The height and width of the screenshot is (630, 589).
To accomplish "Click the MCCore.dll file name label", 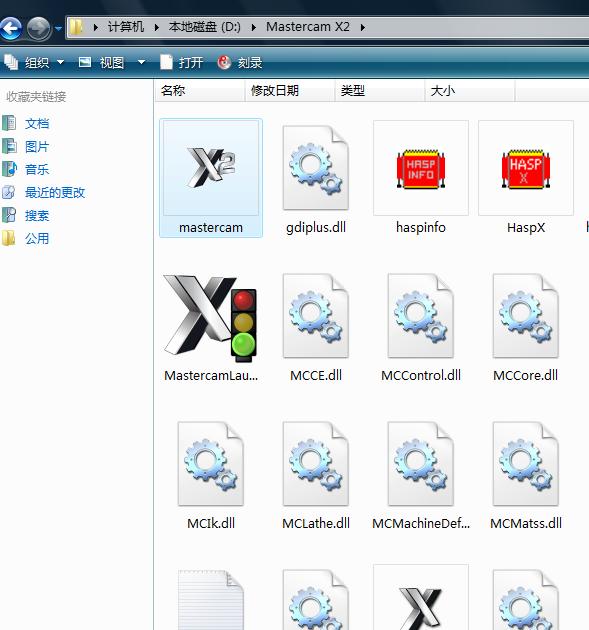I will click(x=526, y=376).
